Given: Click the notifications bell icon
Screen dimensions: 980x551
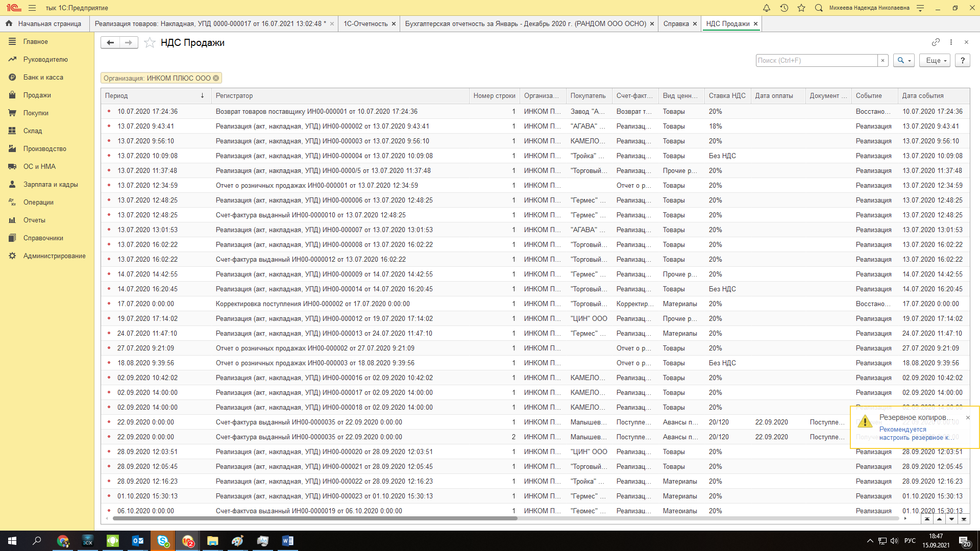Looking at the screenshot, I should point(766,8).
